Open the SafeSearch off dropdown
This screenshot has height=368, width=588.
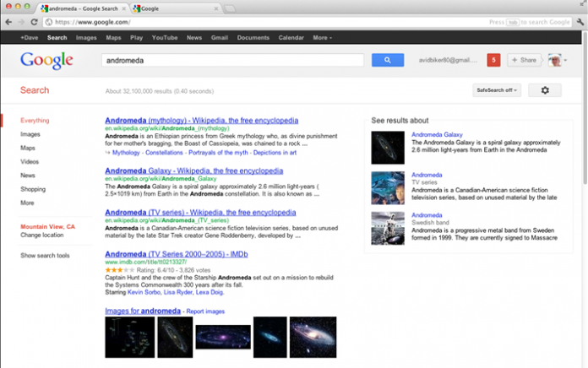(497, 90)
